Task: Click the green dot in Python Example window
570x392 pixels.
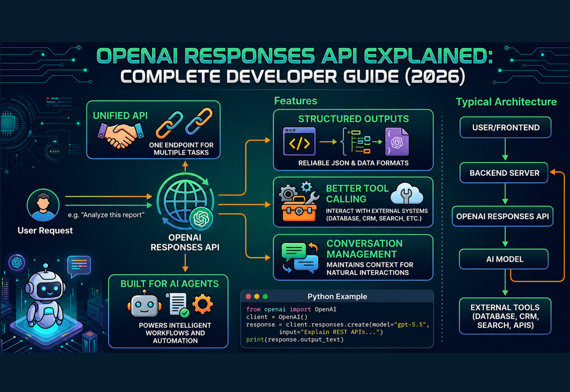Action: coord(265,296)
